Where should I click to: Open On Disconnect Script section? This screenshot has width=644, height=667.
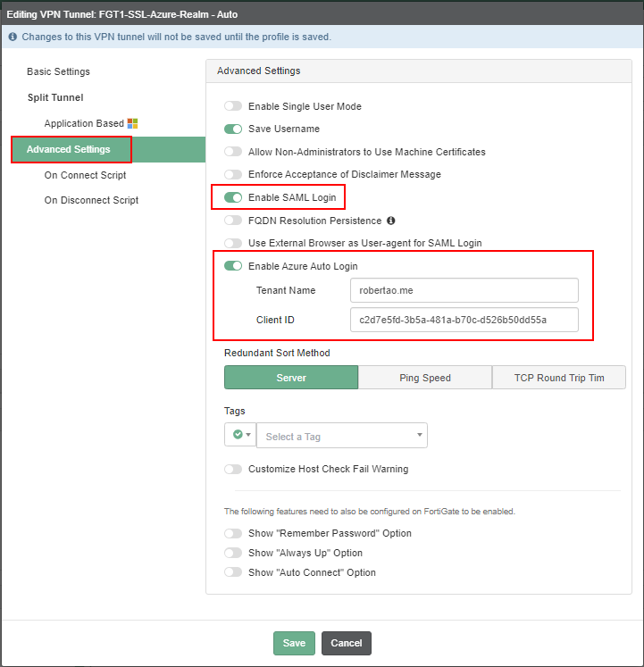(x=91, y=200)
